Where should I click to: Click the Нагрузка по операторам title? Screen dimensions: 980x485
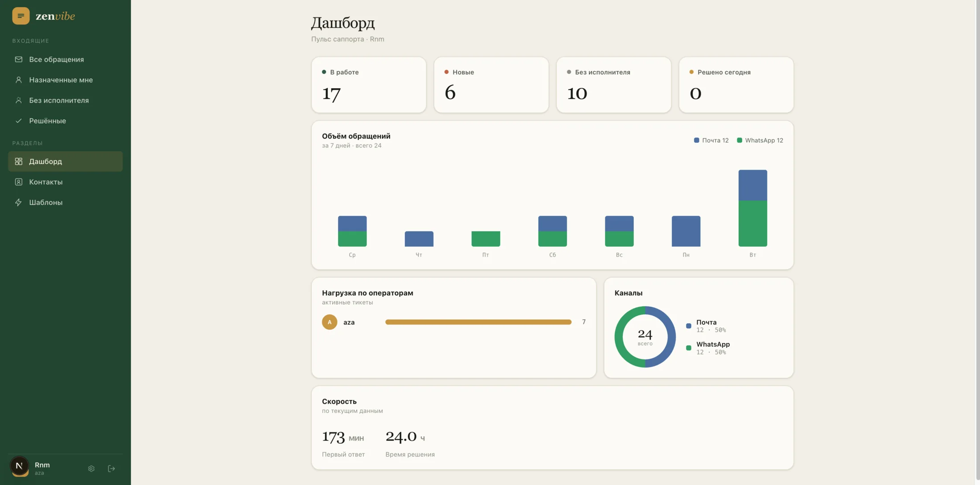tap(367, 293)
